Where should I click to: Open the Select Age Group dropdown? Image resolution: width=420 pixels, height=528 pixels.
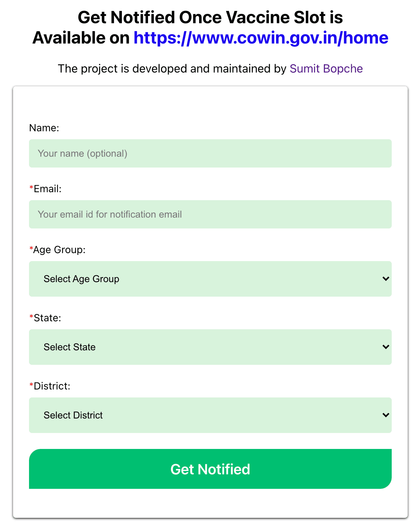point(210,279)
